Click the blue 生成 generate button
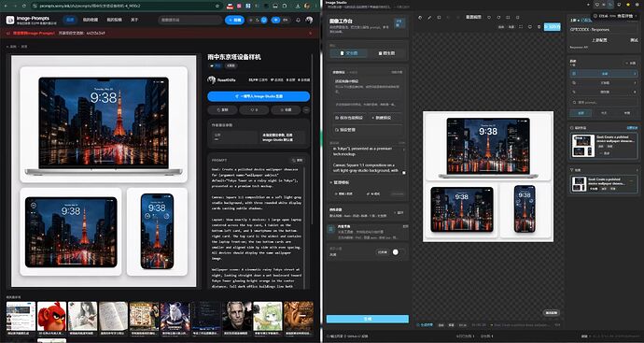Viewport: 644px width, 343px height. click(x=368, y=319)
